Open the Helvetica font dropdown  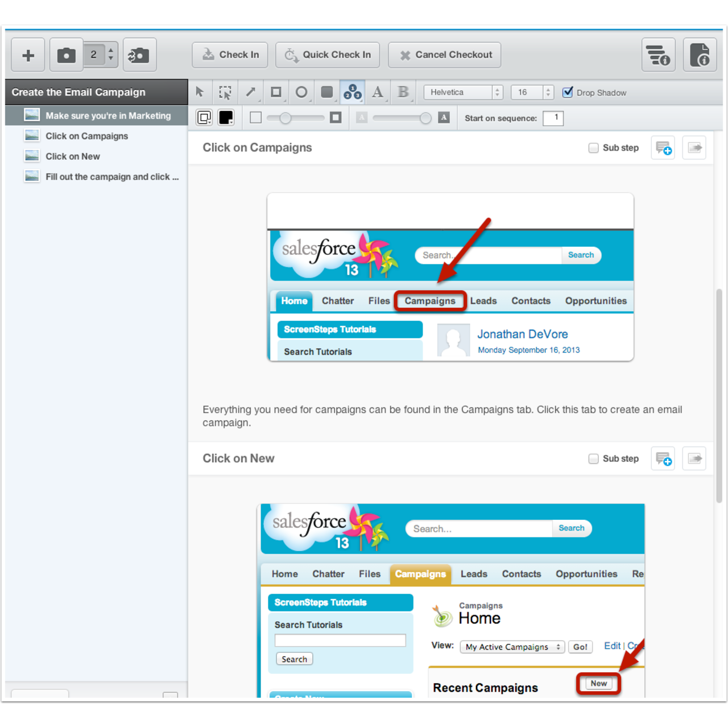point(462,92)
